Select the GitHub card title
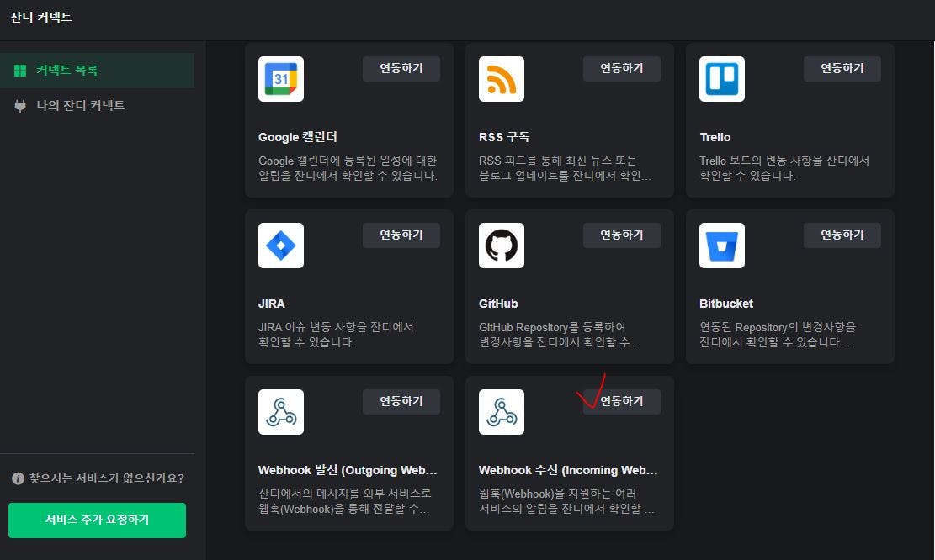This screenshot has height=560, width=935. coord(498,304)
